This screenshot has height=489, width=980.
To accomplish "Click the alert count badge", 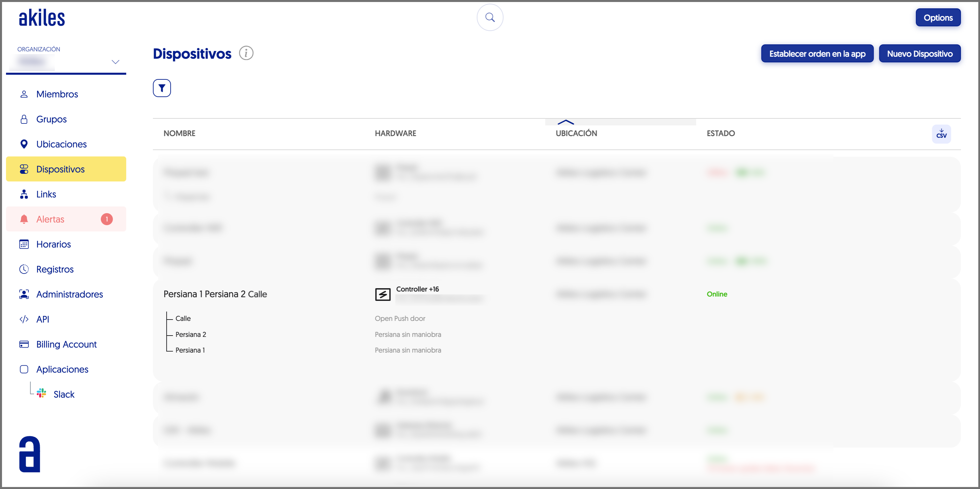I will click(x=107, y=219).
